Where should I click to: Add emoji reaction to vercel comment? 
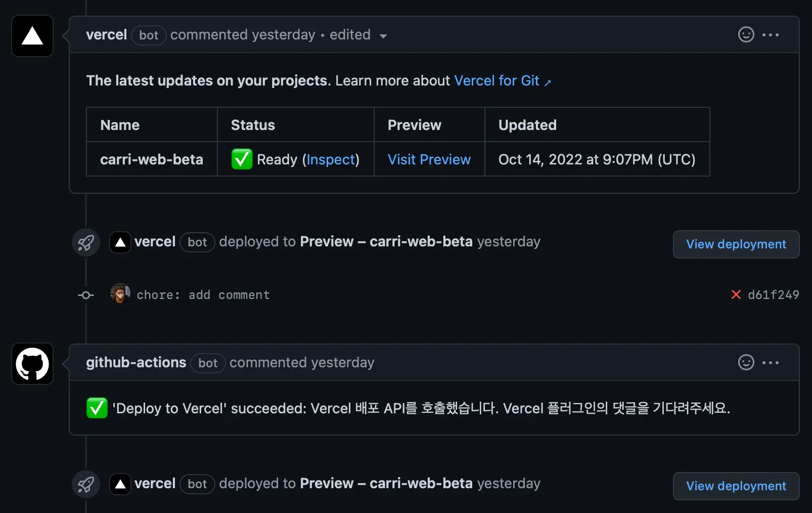point(746,34)
